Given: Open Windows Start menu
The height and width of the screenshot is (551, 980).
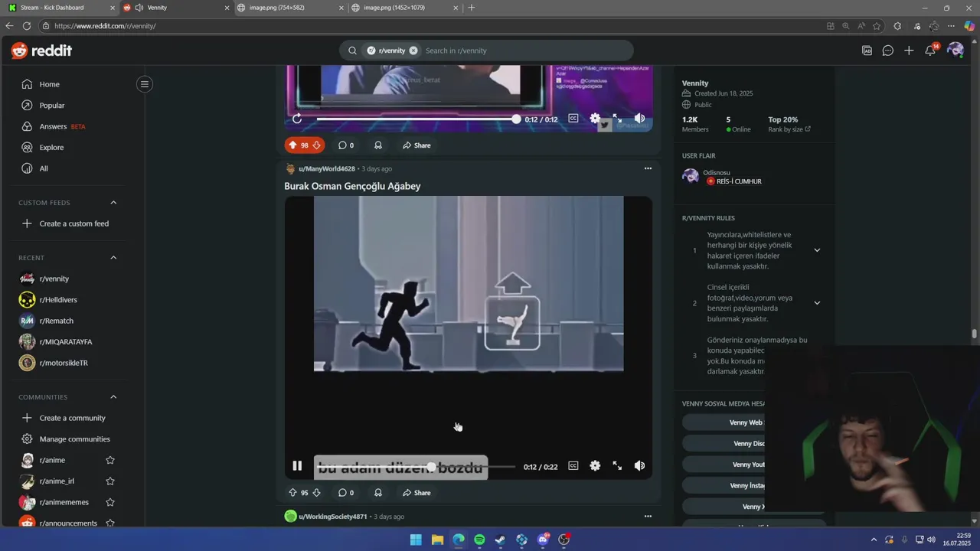Looking at the screenshot, I should tap(416, 540).
